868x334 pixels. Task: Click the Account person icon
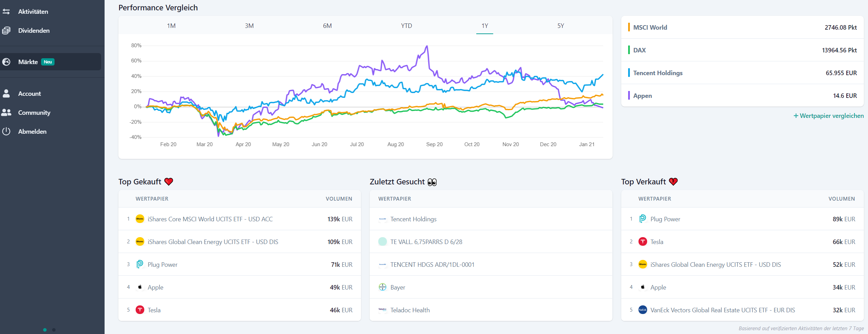pos(6,93)
